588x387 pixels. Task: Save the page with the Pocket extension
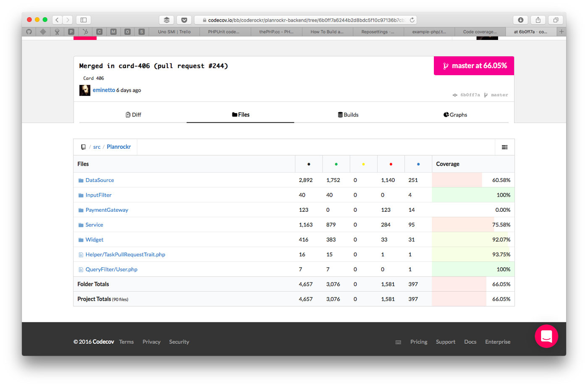(x=184, y=20)
